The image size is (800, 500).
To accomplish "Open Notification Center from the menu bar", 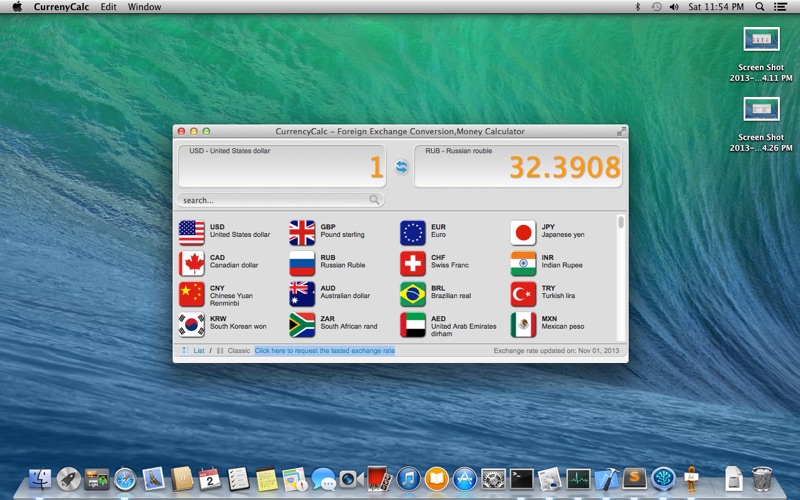I will point(780,7).
